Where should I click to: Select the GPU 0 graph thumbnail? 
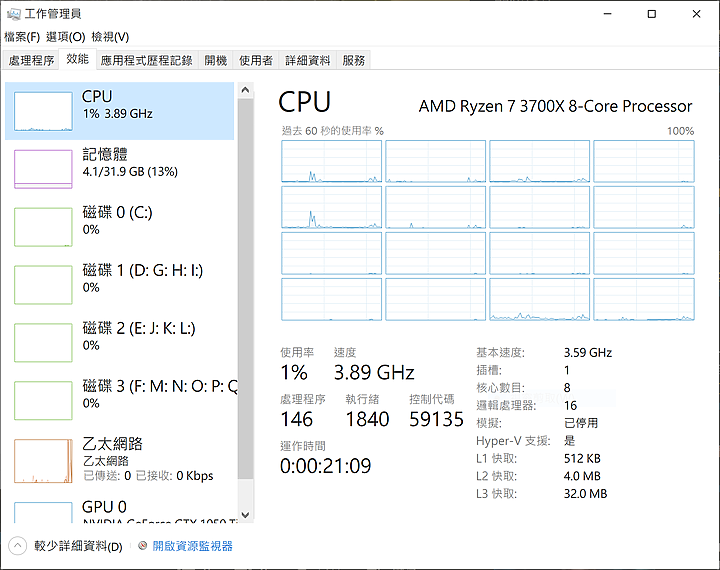click(x=43, y=512)
